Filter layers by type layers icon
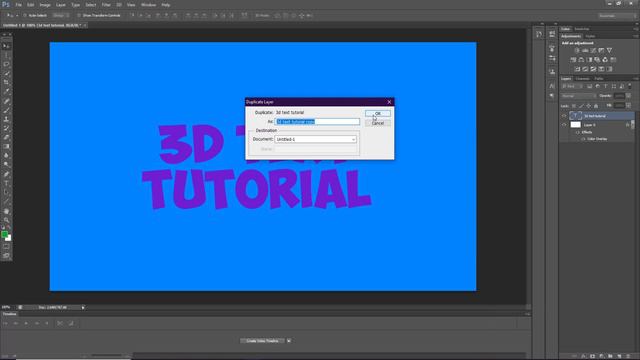Image resolution: width=640 pixels, height=360 pixels. (606, 87)
